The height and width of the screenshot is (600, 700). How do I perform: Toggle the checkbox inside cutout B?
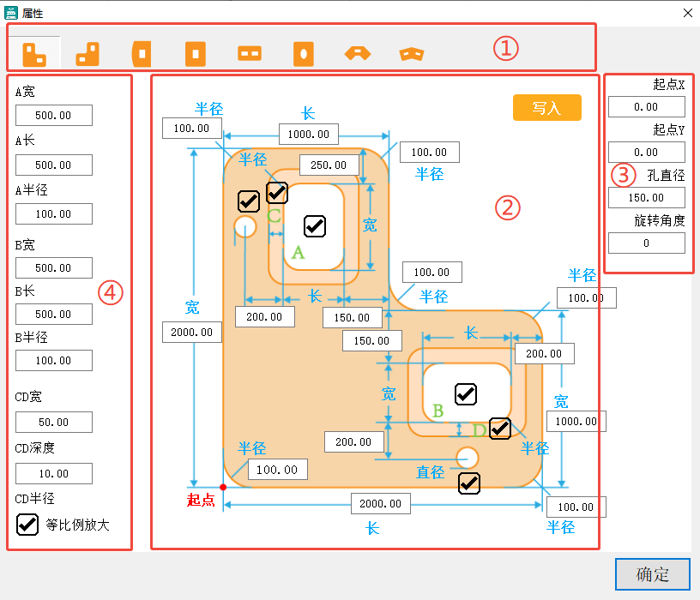(466, 393)
